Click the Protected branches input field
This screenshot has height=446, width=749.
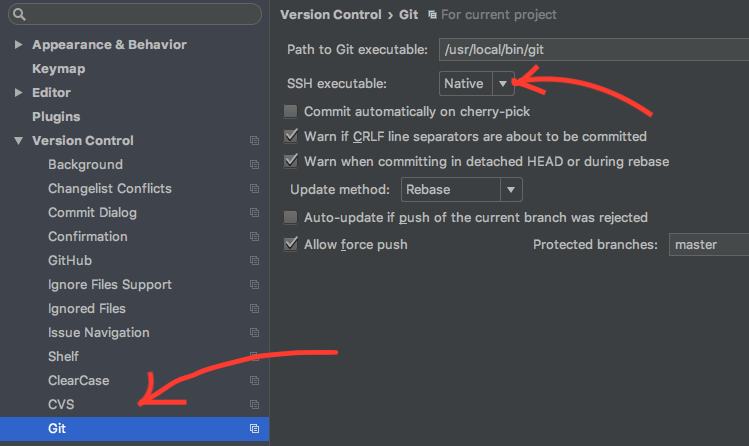tap(708, 244)
